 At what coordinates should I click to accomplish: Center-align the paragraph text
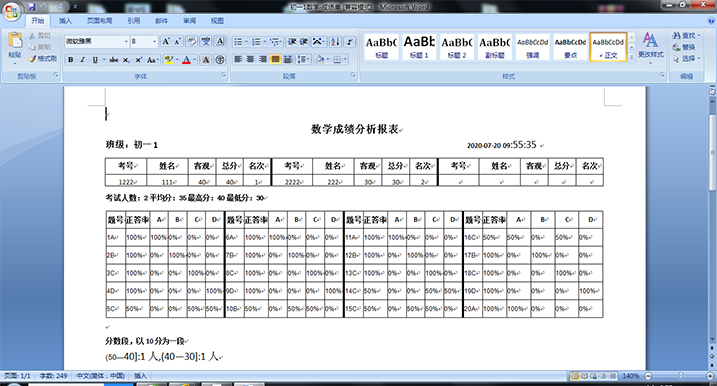click(x=250, y=59)
